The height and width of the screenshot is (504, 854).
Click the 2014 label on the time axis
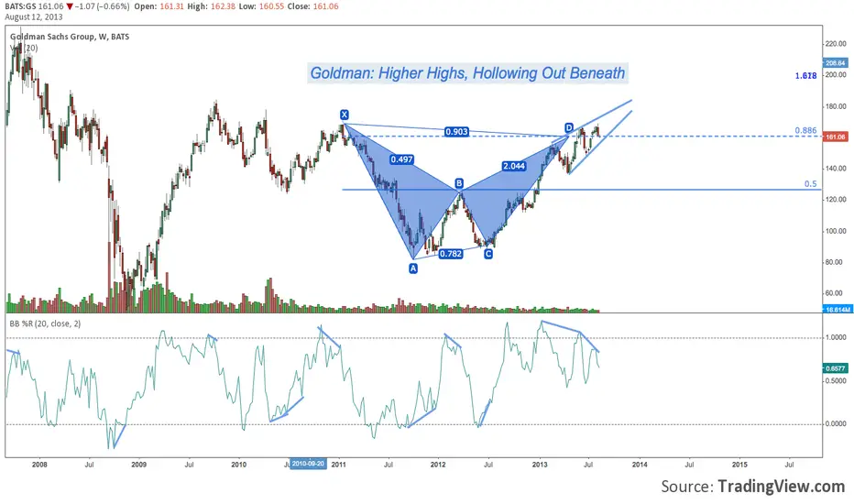(640, 465)
